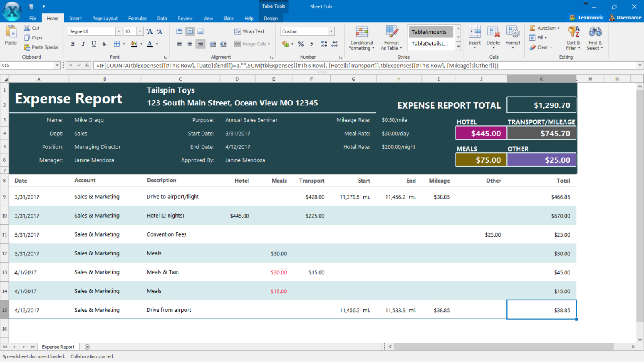Open Conditional Formatting menu

(361, 38)
